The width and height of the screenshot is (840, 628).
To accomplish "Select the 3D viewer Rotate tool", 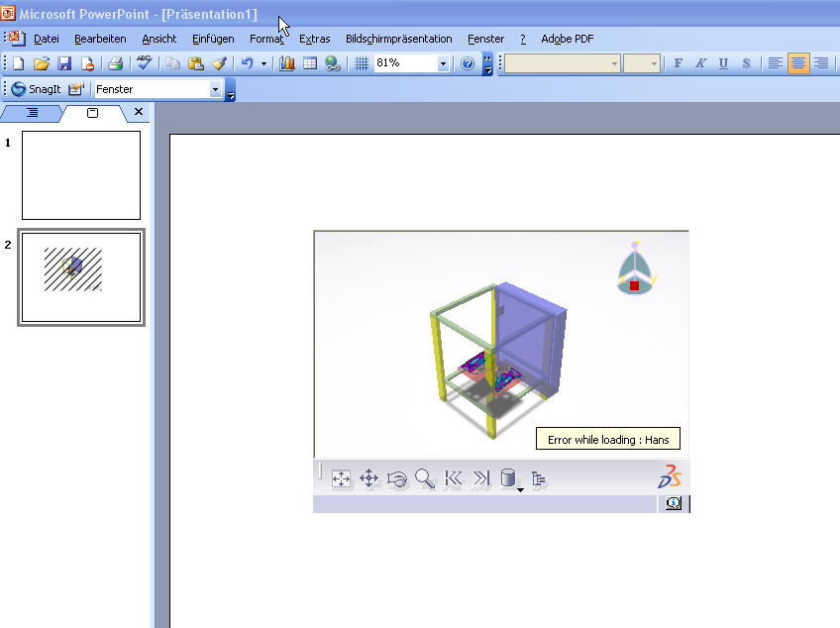I will pyautogui.click(x=397, y=478).
